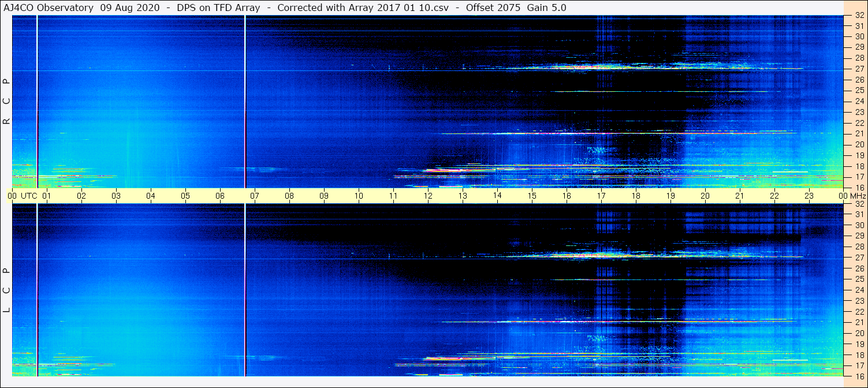This screenshot has height=388, width=868.
Task: Click the 16 MHz label of LCP panel
Action: (859, 376)
